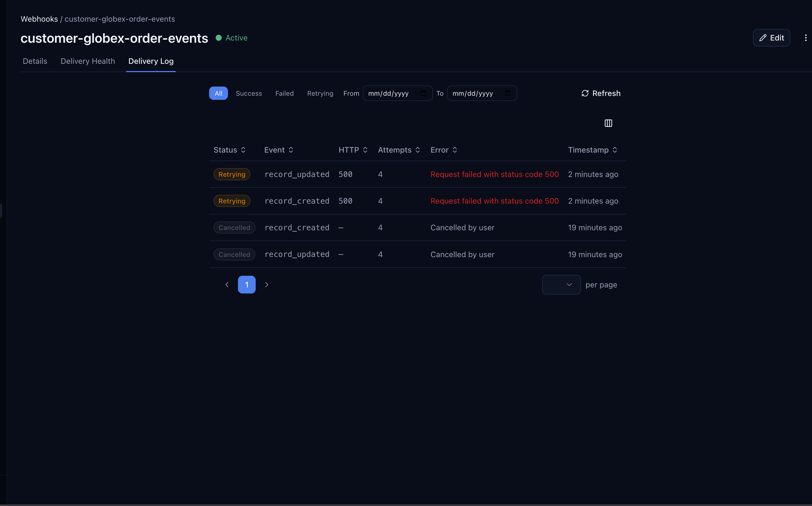Go to the next page arrow
The image size is (812, 506).
267,284
